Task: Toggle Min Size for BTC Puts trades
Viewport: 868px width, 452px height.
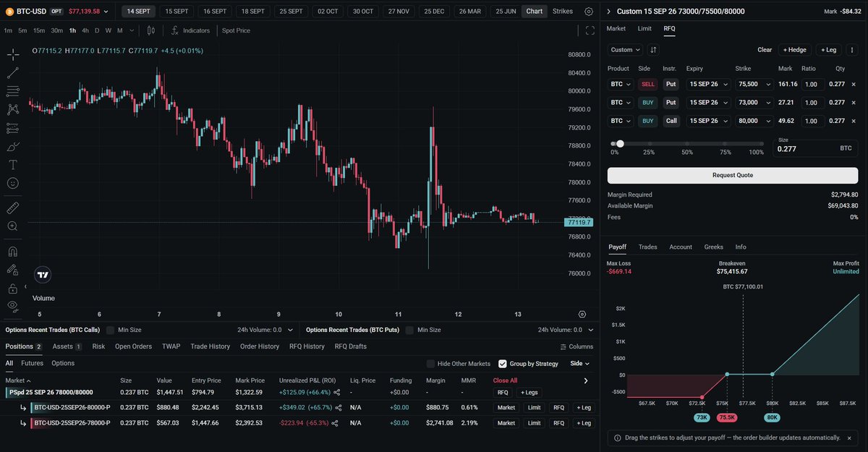Action: point(410,330)
